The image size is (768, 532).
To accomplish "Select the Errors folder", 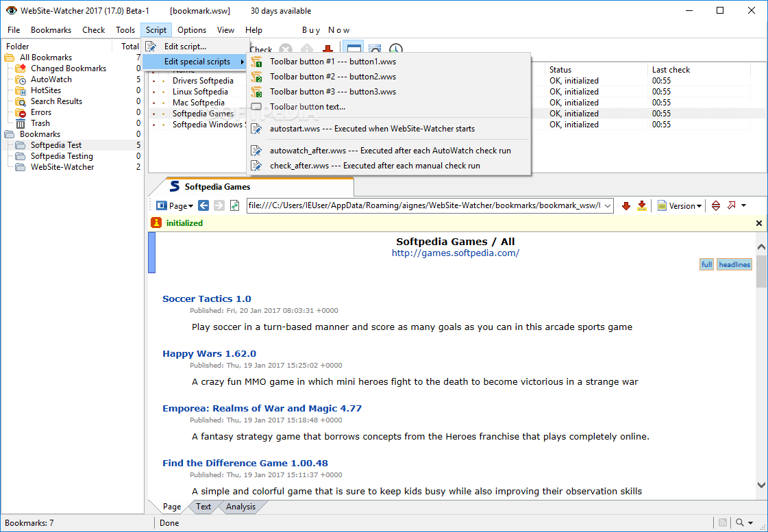I will [40, 112].
